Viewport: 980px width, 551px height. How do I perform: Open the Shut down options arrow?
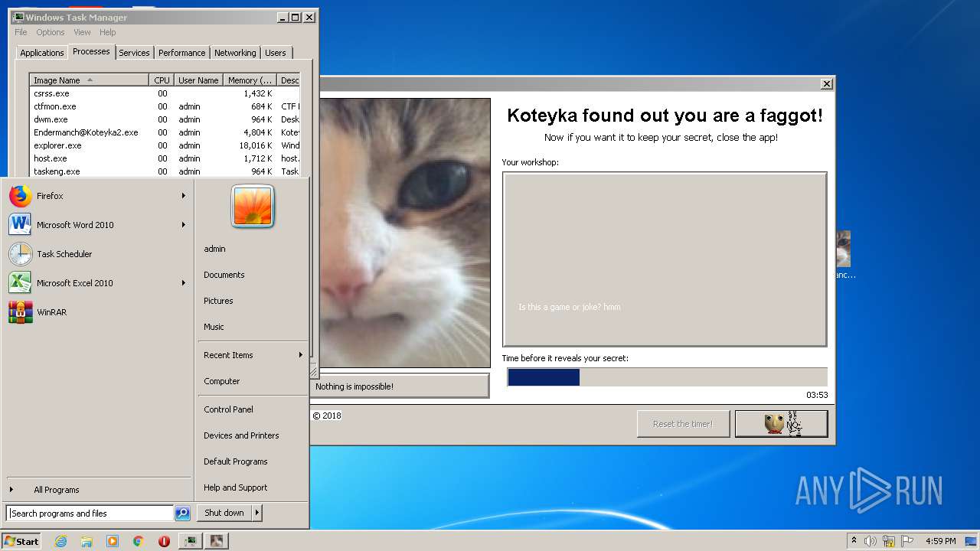(257, 513)
